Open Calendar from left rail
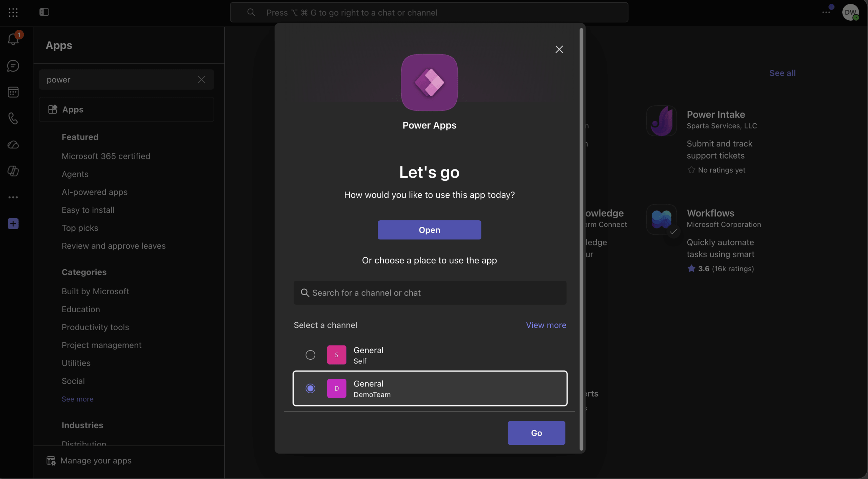868x479 pixels. (x=13, y=92)
